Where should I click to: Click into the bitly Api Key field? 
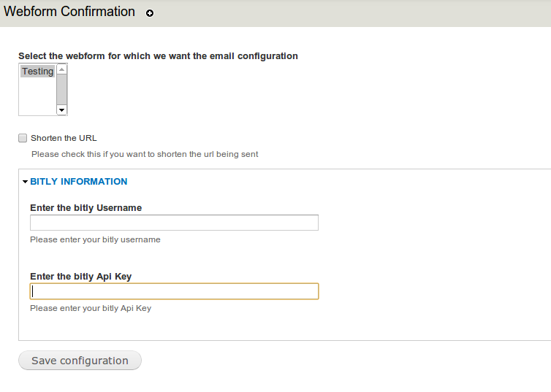coord(174,291)
